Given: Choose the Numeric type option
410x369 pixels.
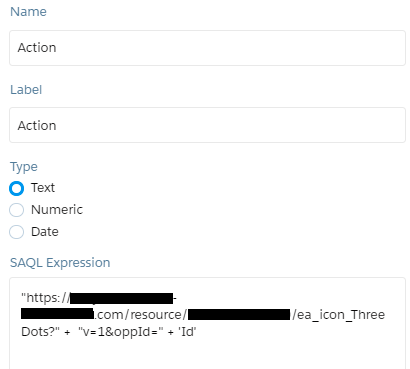Looking at the screenshot, I should coord(16,210).
